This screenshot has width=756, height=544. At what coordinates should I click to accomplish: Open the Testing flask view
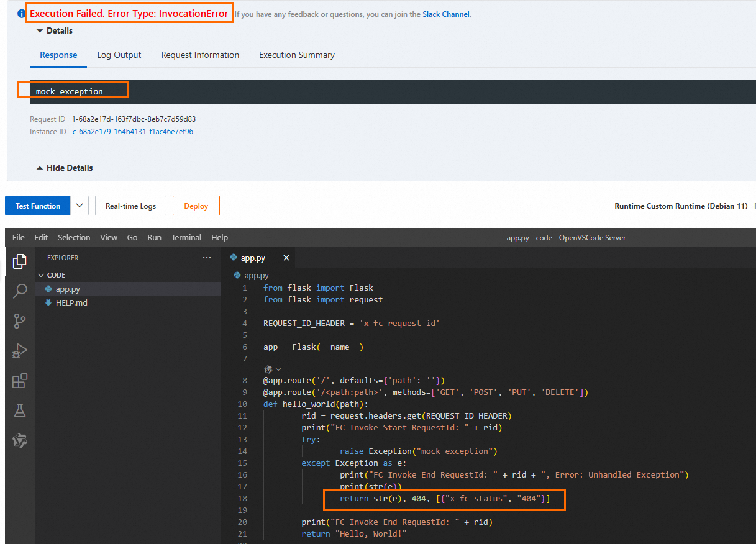[20, 410]
